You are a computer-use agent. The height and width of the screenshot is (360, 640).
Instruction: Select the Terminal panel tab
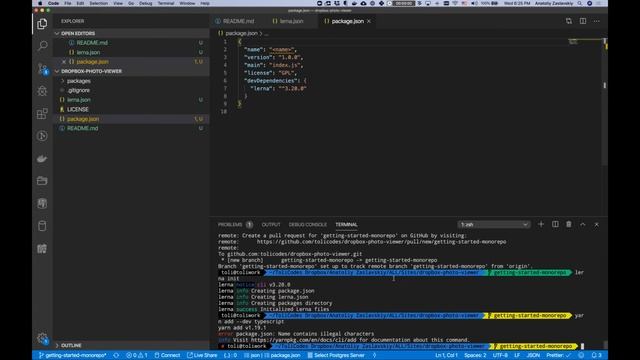click(x=346, y=224)
